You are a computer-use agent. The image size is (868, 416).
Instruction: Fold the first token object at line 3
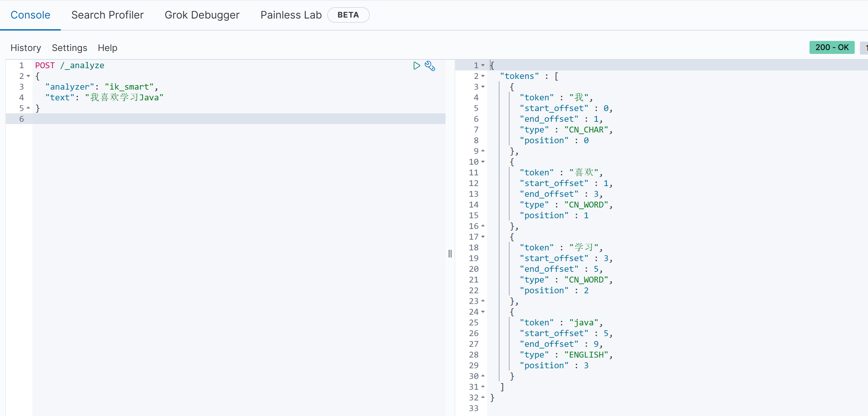[483, 87]
